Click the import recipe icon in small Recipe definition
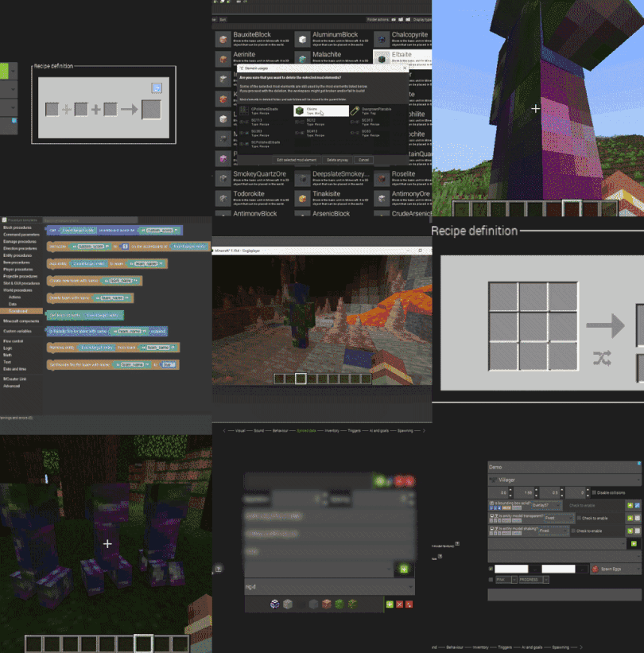This screenshot has width=644, height=653. pyautogui.click(x=157, y=87)
